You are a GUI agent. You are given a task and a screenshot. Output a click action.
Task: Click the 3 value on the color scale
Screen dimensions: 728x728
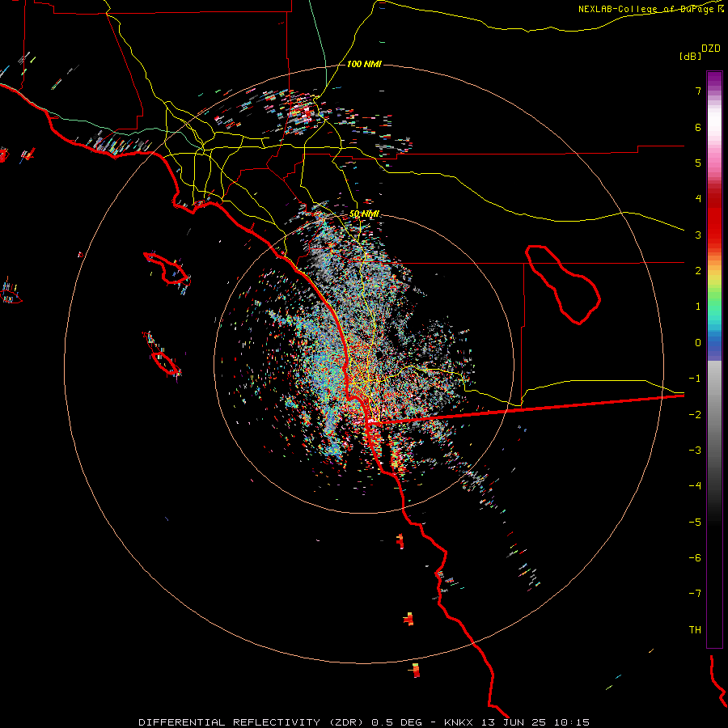(698, 235)
